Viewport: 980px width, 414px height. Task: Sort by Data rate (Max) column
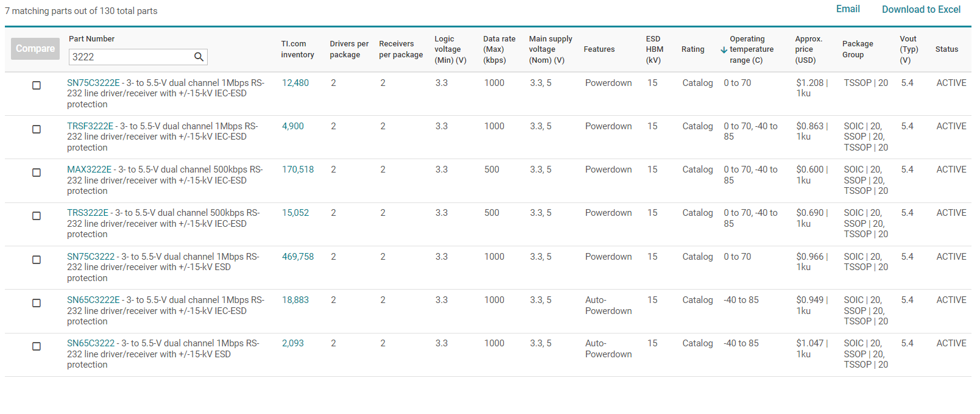pos(499,49)
